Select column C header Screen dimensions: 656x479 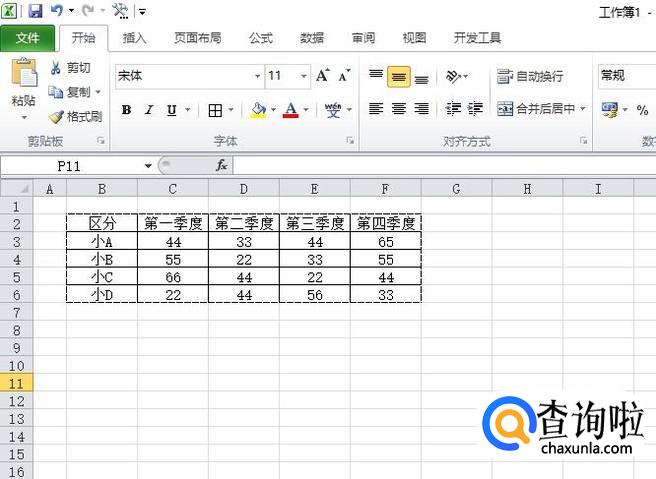pos(173,189)
